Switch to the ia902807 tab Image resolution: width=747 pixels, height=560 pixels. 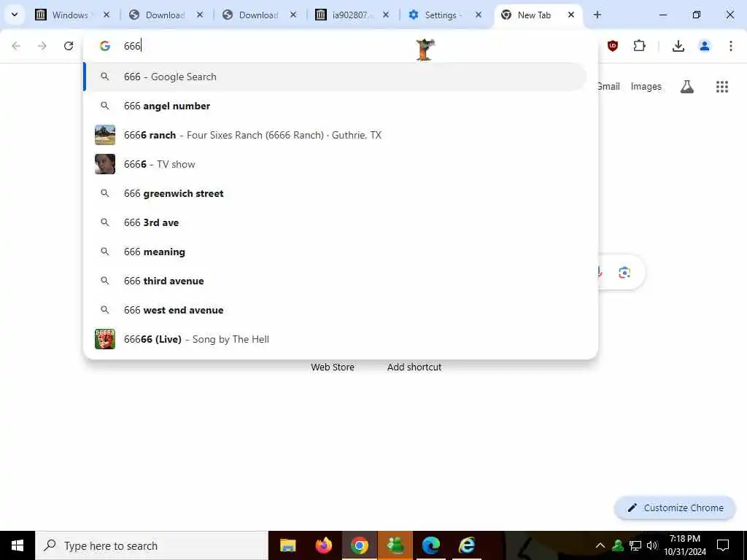(352, 15)
